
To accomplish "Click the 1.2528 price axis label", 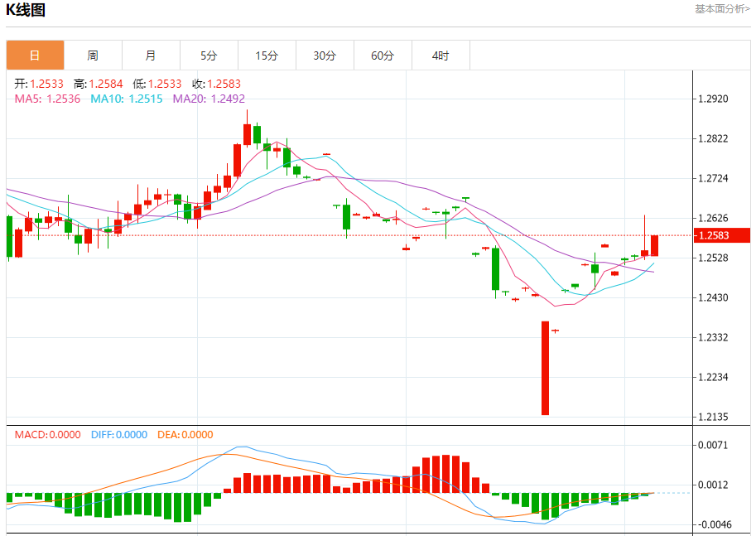I will click(713, 258).
